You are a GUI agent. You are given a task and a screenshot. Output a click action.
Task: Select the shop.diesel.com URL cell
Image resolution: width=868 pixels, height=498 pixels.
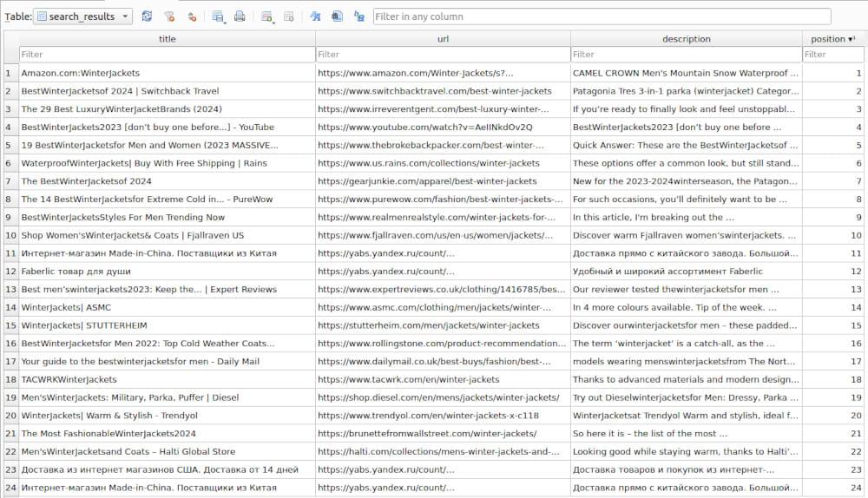coord(443,397)
